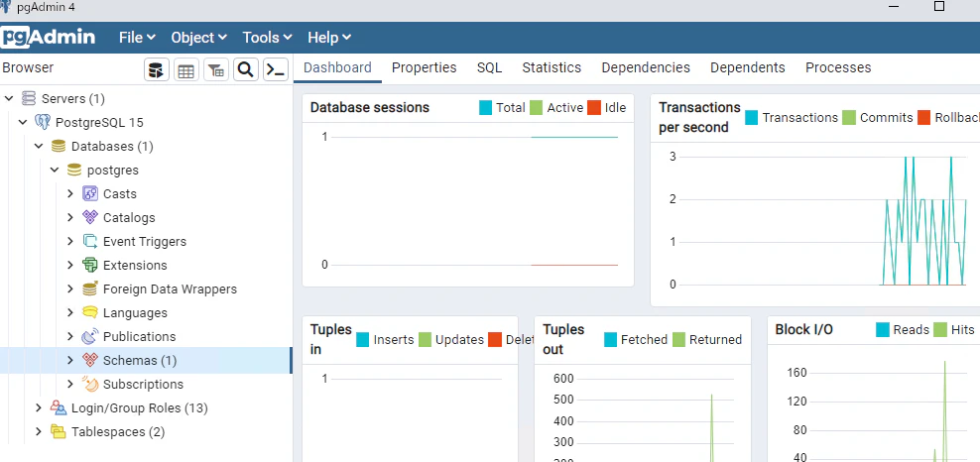This screenshot has width=980, height=462.
Task: Switch to the SQL tab
Action: pyautogui.click(x=489, y=67)
